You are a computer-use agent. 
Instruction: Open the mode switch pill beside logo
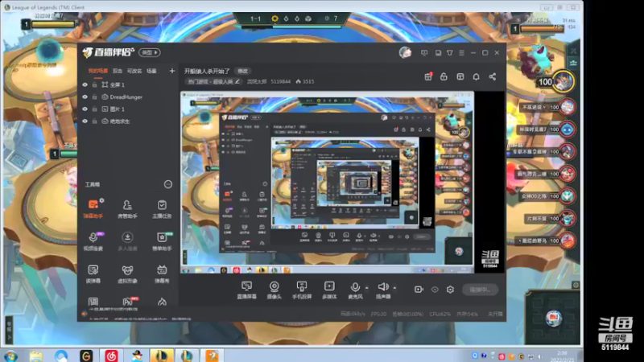point(150,52)
